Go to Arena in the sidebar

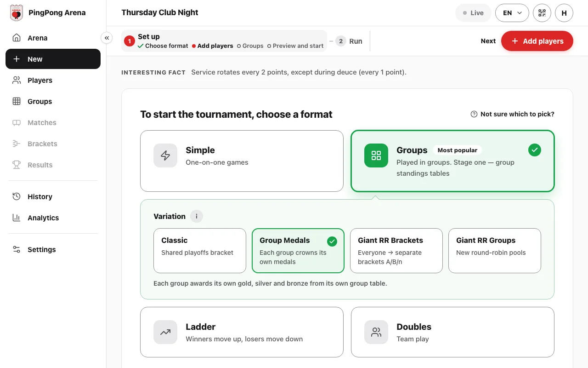(x=53, y=38)
